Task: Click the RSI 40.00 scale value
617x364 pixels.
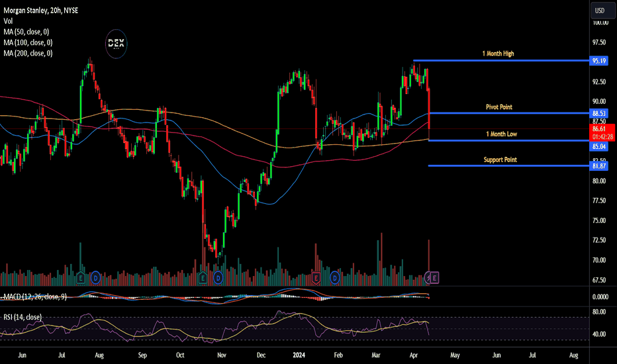Action: click(x=599, y=334)
